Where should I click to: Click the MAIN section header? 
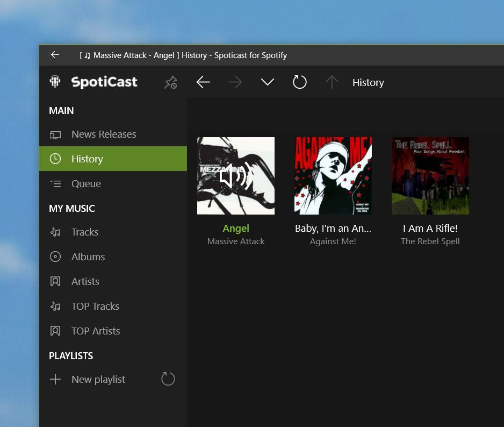coord(61,111)
